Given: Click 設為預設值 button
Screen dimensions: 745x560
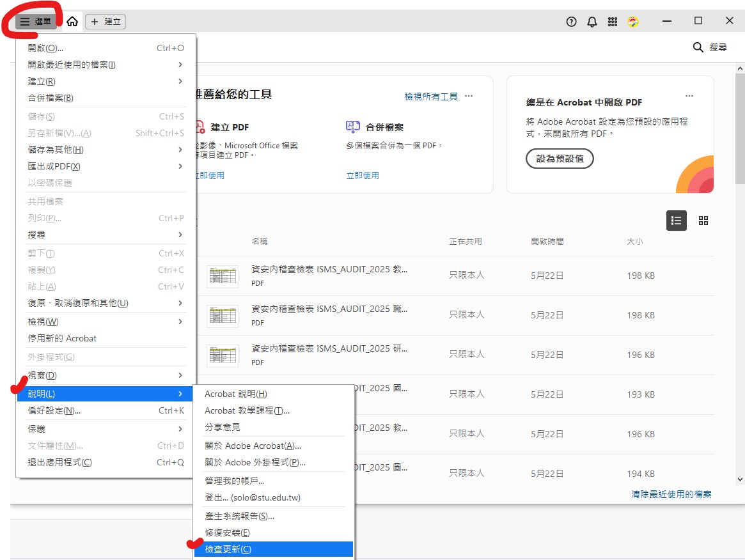Looking at the screenshot, I should (x=560, y=159).
